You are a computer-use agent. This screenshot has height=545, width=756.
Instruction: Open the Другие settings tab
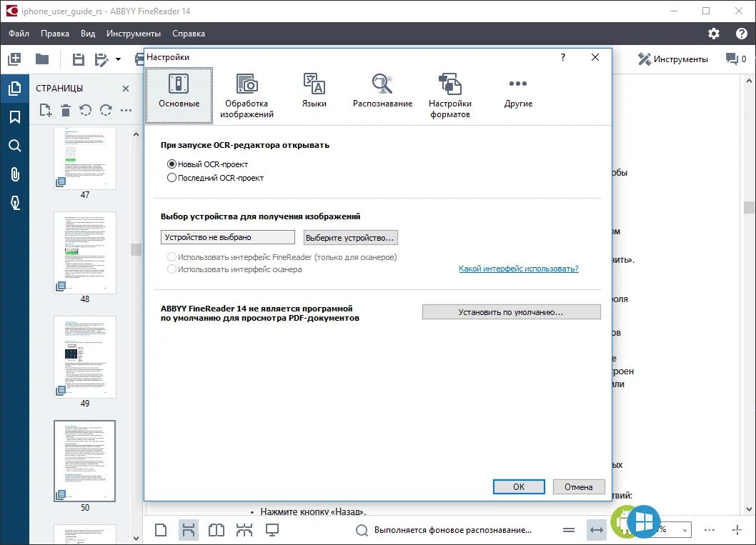(x=518, y=93)
